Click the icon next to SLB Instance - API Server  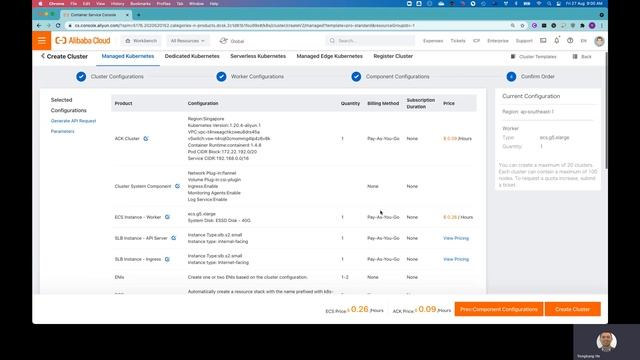pos(173,238)
